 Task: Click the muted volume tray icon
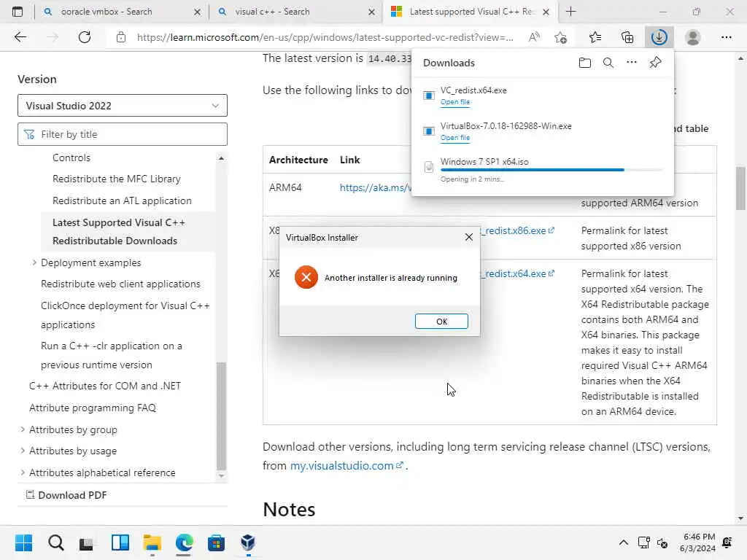tap(662, 542)
